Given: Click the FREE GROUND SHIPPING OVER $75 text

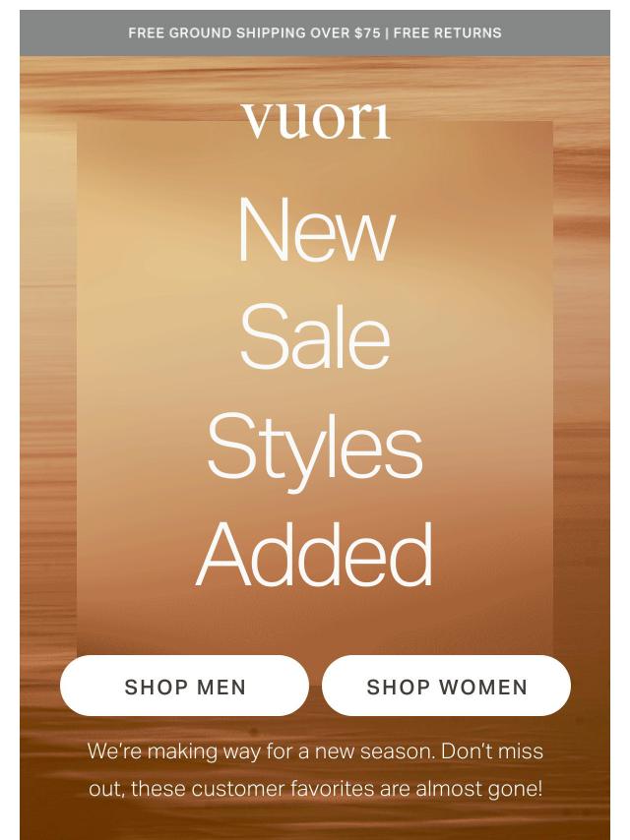Looking at the screenshot, I should (x=254, y=32).
